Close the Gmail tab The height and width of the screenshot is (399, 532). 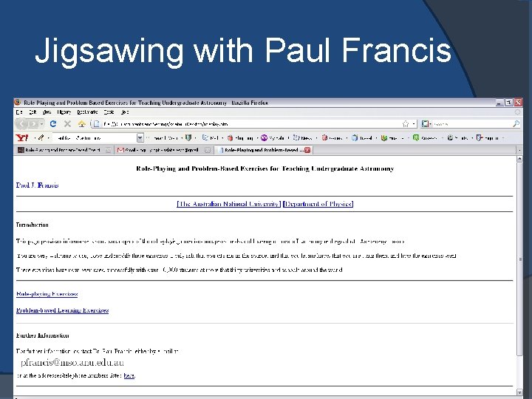208,150
